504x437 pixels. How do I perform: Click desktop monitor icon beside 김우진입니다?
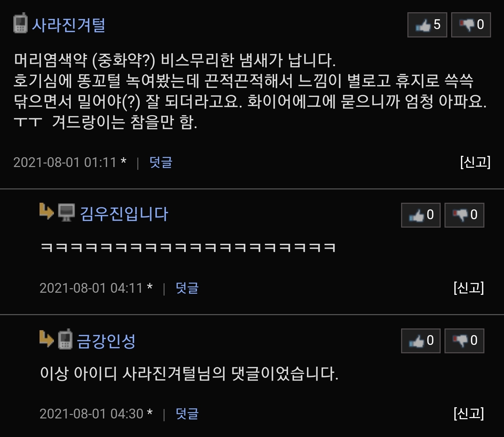[x=66, y=213]
